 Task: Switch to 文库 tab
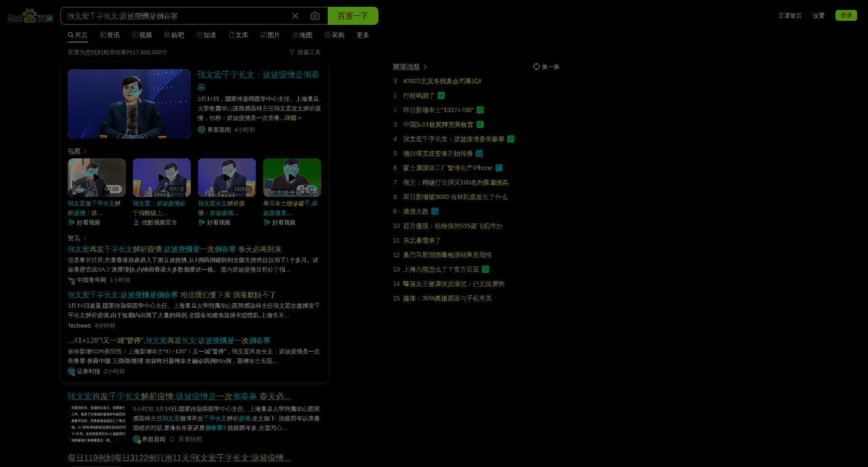[238, 35]
